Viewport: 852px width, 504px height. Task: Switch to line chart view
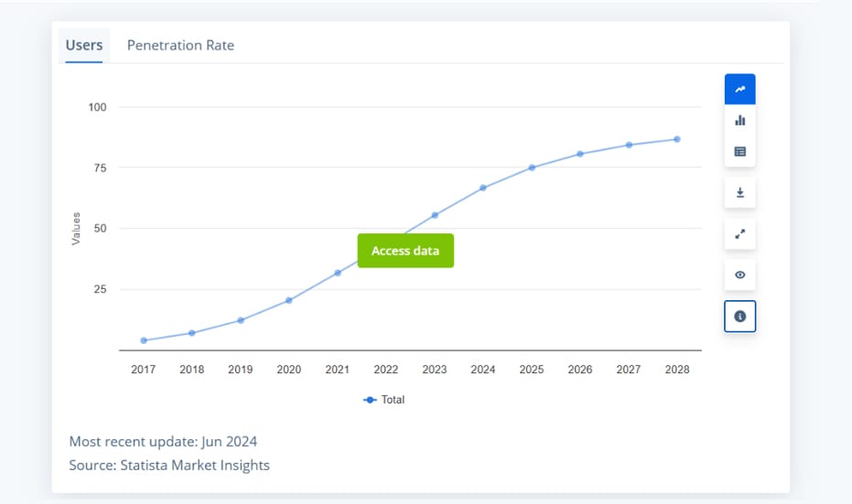739,90
